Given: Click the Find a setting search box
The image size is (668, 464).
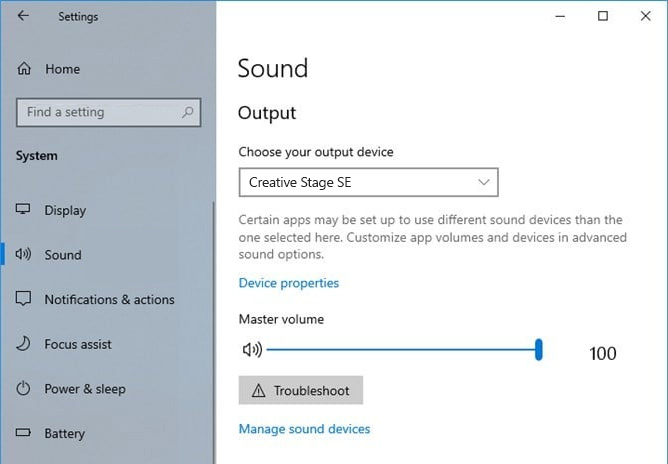Looking at the screenshot, I should 98,113.
